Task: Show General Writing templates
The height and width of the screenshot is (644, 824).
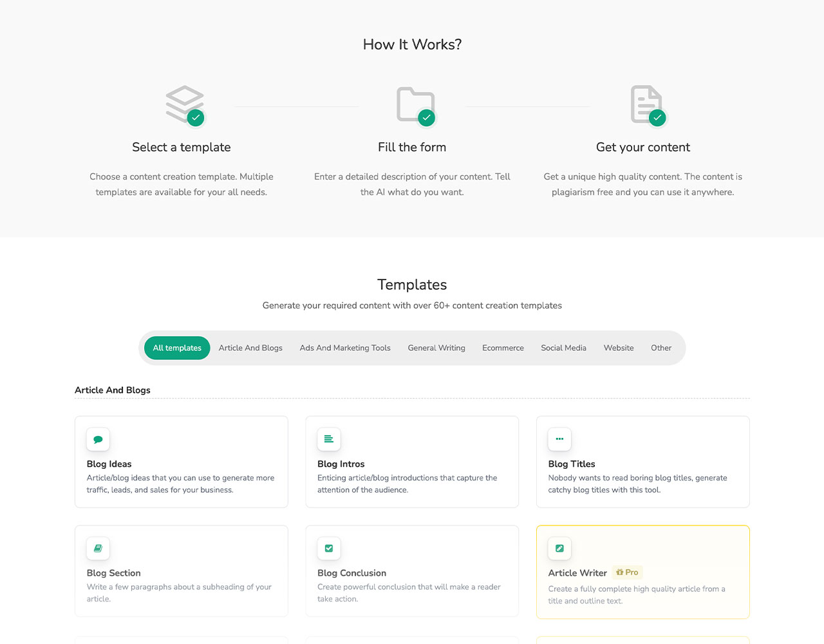Action: [436, 348]
